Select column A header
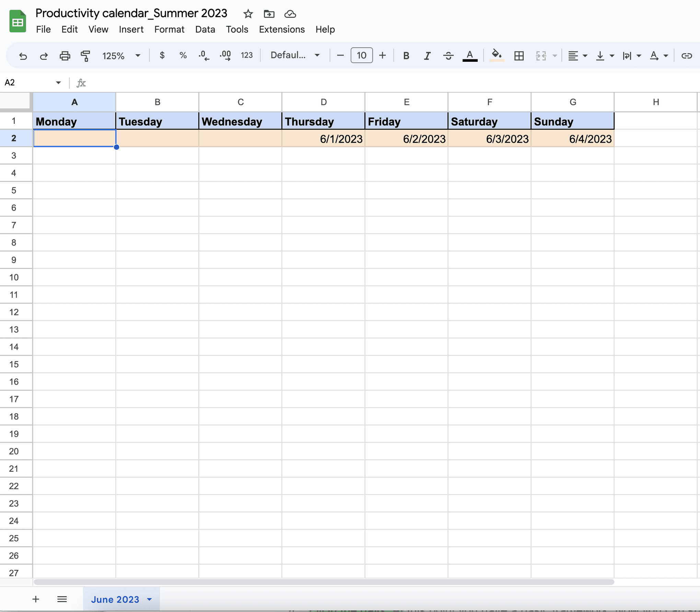 74,102
